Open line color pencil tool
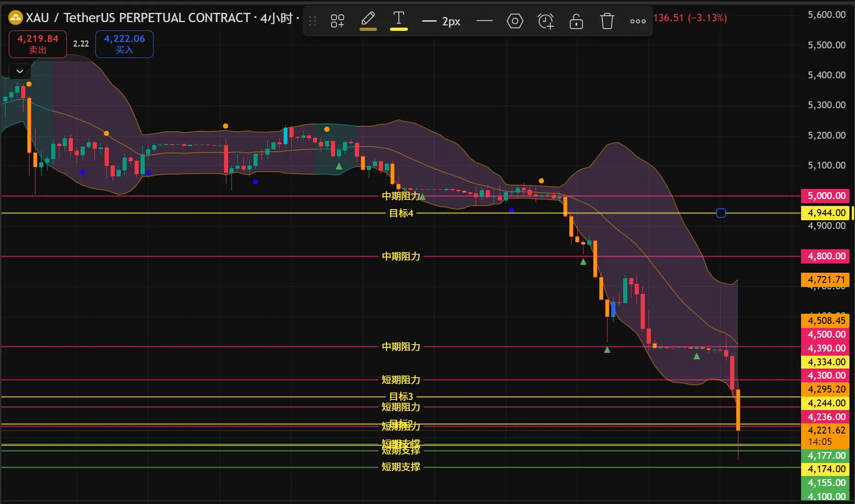The height and width of the screenshot is (504, 855). point(368,21)
